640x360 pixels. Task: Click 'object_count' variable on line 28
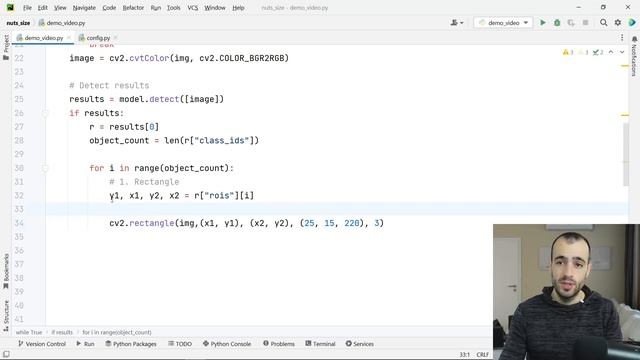[119, 140]
